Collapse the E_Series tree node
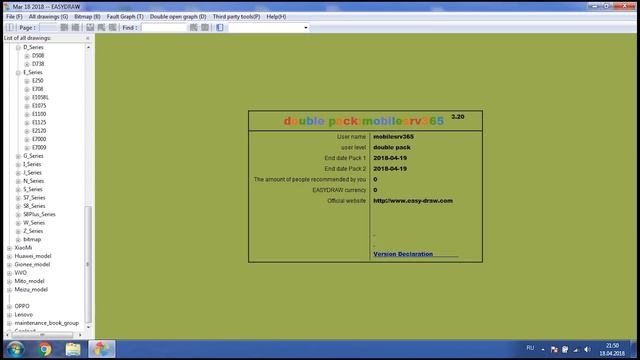This screenshot has width=640, height=360. [x=18, y=73]
